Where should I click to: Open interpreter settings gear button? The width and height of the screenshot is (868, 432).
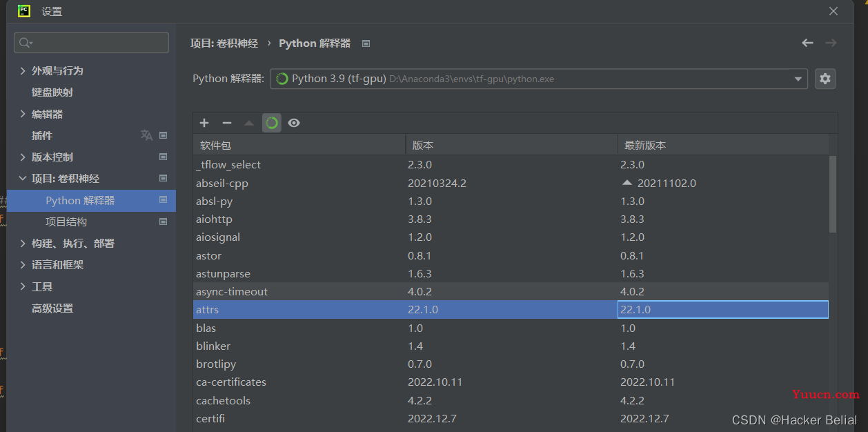[x=825, y=79]
